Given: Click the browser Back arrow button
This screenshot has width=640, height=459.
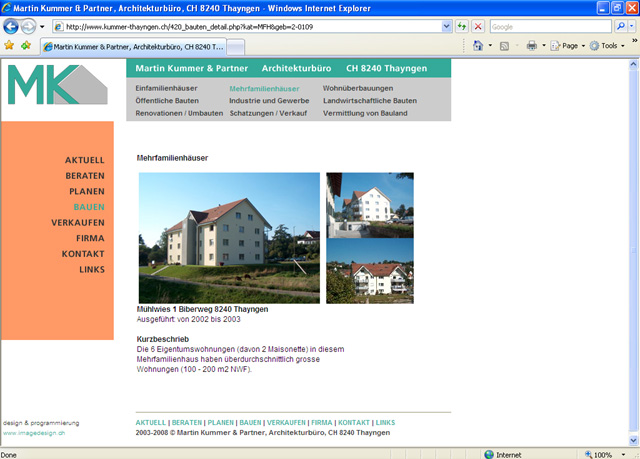Looking at the screenshot, I should [x=11, y=26].
